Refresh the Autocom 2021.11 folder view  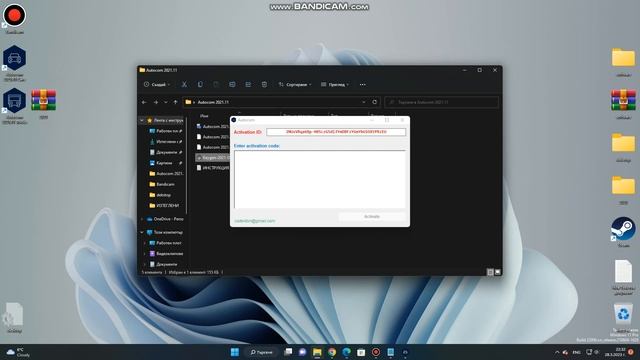pos(375,102)
